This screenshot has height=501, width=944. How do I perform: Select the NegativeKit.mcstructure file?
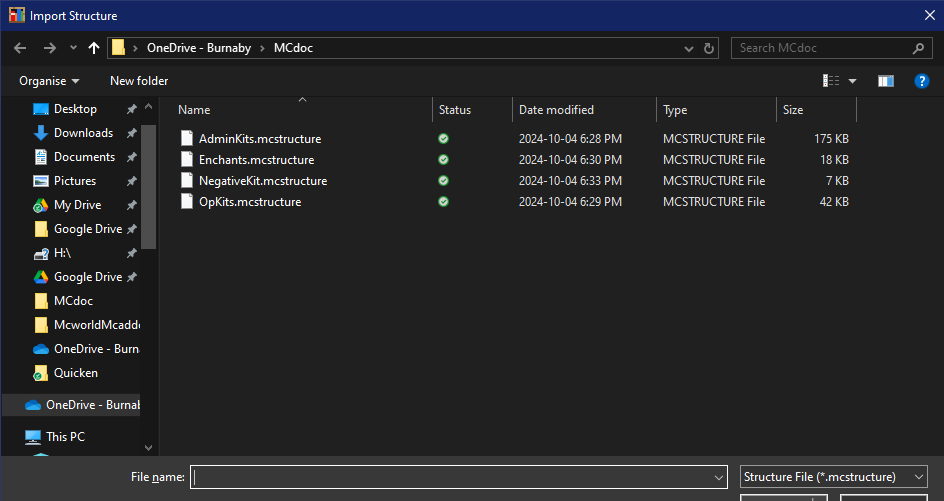(x=262, y=181)
